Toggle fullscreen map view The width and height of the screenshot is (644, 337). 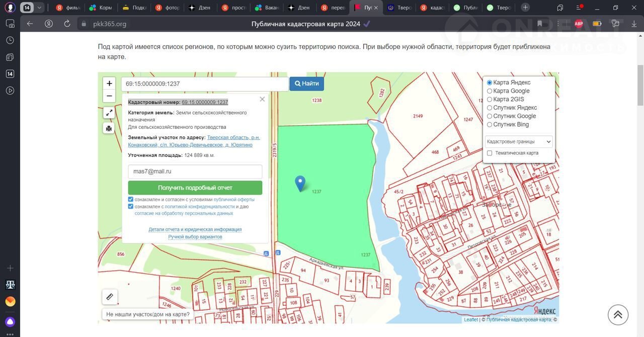109,113
